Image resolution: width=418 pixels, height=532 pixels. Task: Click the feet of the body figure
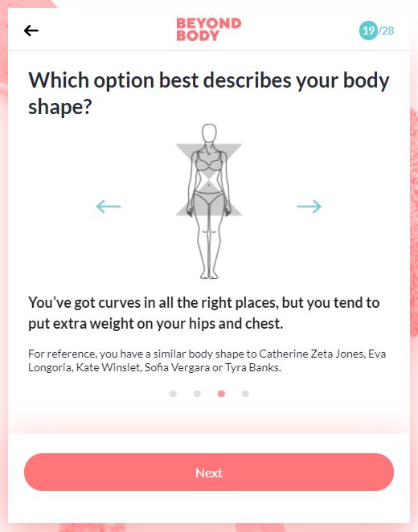(209, 274)
